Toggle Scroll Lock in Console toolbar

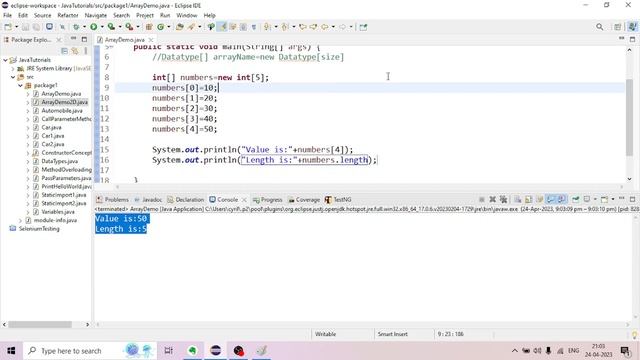coord(529,200)
